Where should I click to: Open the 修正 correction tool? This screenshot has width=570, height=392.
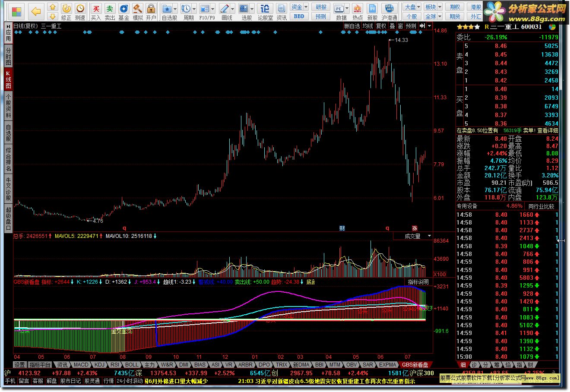pyautogui.click(x=66, y=12)
